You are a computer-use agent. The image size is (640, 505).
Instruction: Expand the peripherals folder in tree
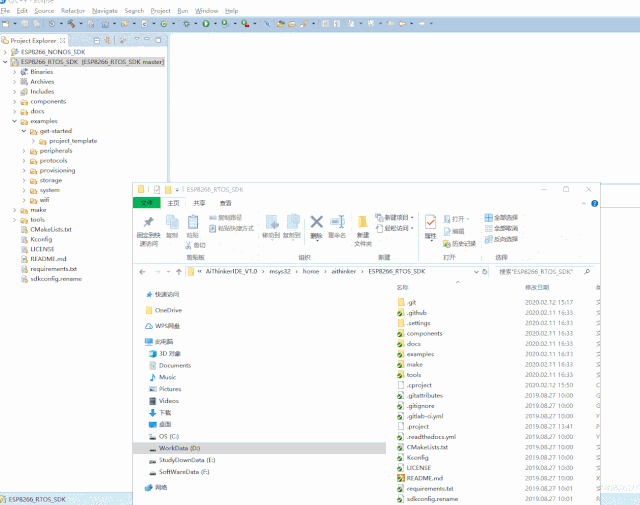point(24,151)
